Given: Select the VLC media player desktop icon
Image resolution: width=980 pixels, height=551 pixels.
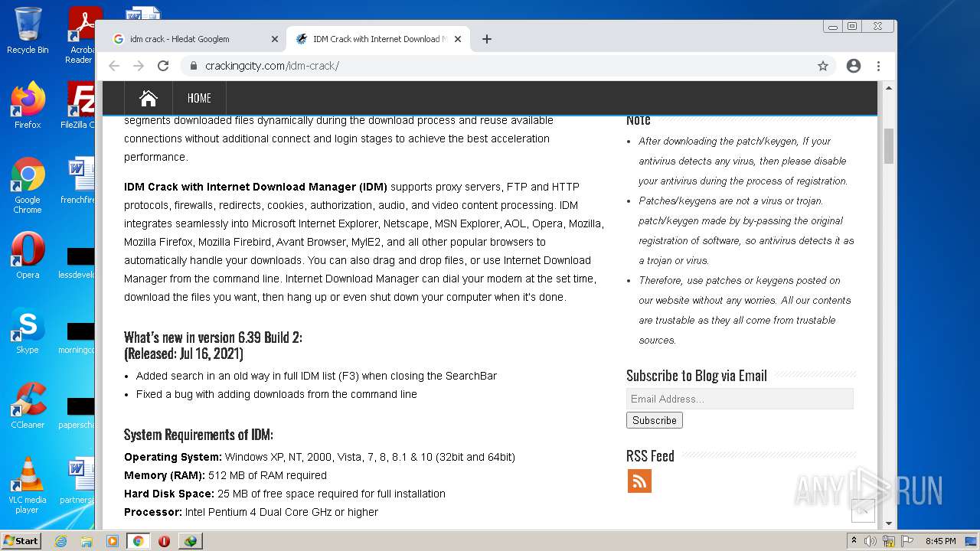Looking at the screenshot, I should (x=28, y=485).
